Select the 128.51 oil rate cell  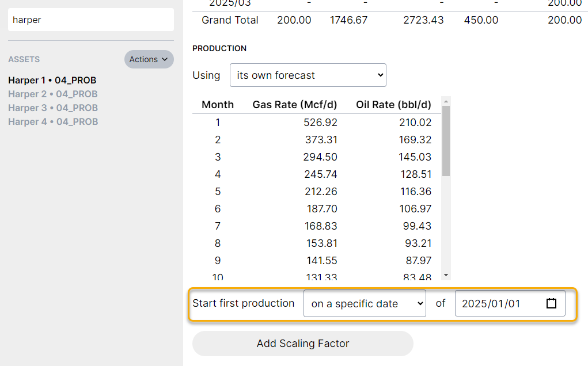click(x=415, y=174)
